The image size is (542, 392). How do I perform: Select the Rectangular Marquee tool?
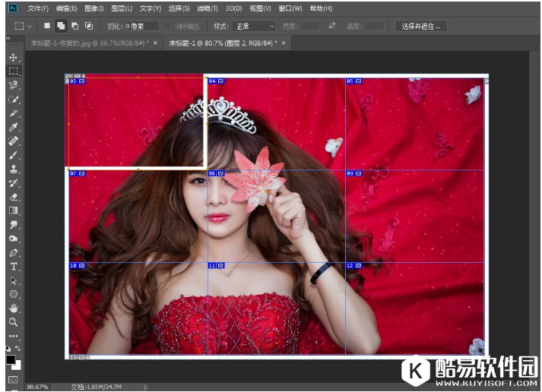pyautogui.click(x=14, y=71)
